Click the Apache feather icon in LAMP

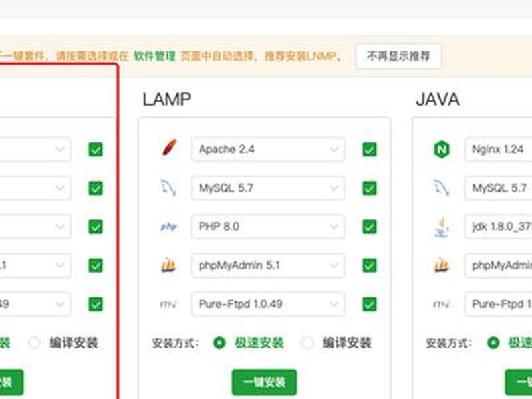coord(170,148)
